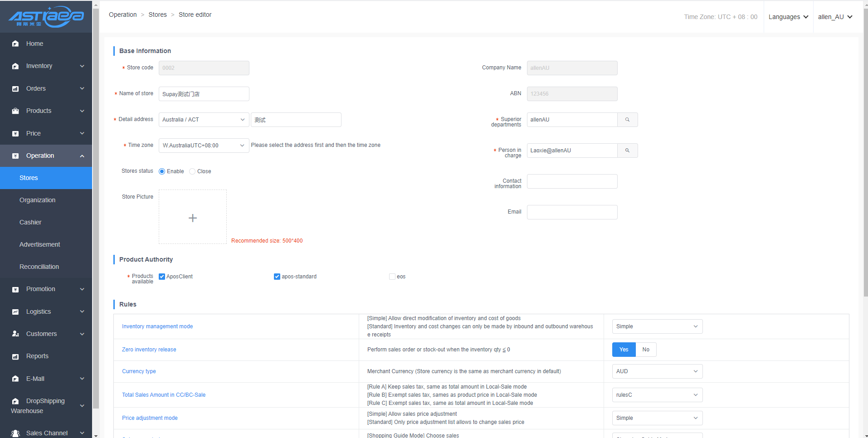Search person in charge with magnifier icon
This screenshot has width=868, height=438.
pos(627,151)
